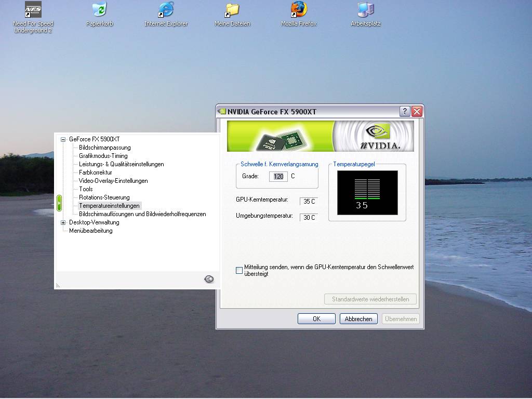Screen dimensions: 532x399
Task: Click the NVIDIA banner image
Action: [x=320, y=136]
